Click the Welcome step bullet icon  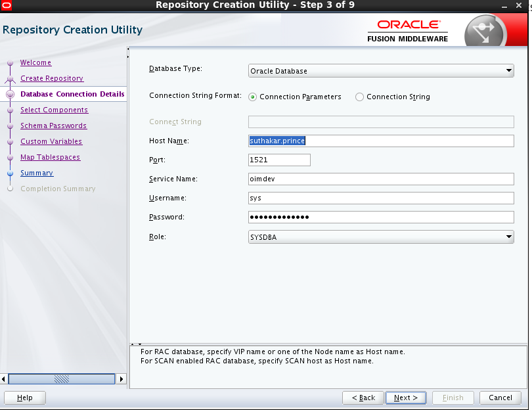pyautogui.click(x=10, y=63)
